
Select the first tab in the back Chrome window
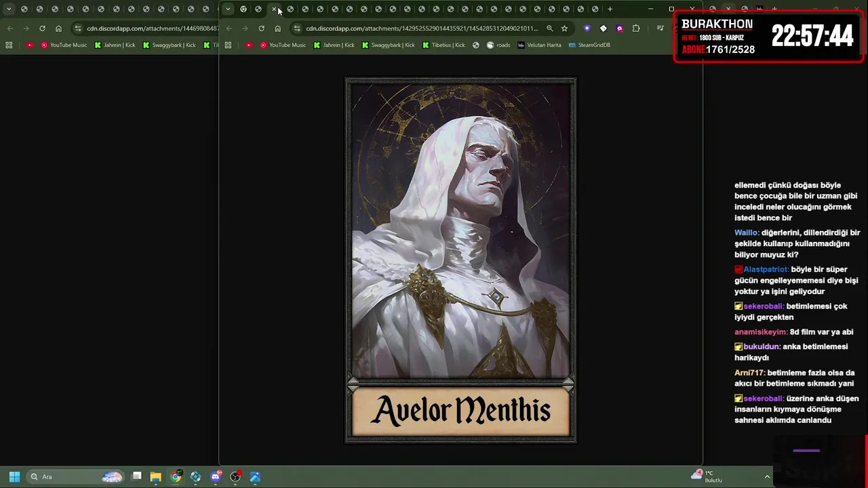pyautogui.click(x=24, y=9)
